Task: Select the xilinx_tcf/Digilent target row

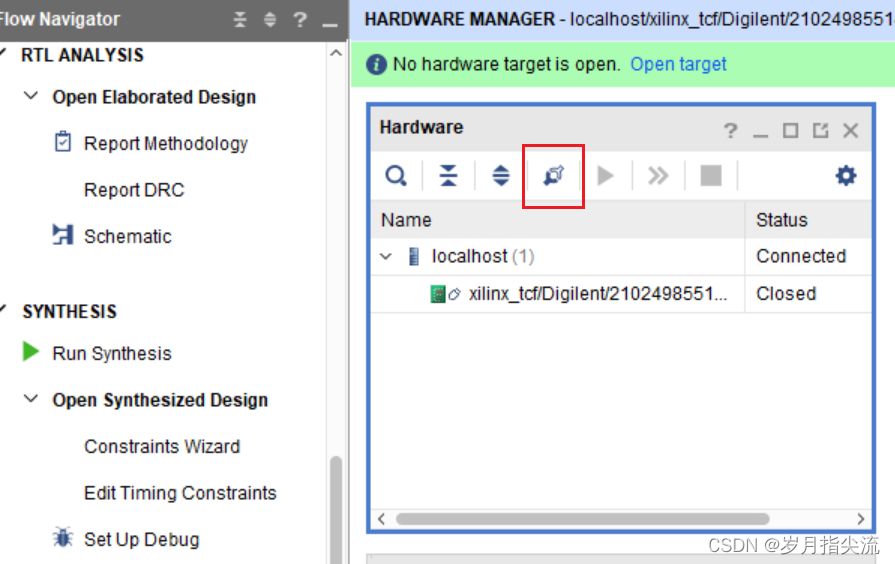Action: click(621, 294)
